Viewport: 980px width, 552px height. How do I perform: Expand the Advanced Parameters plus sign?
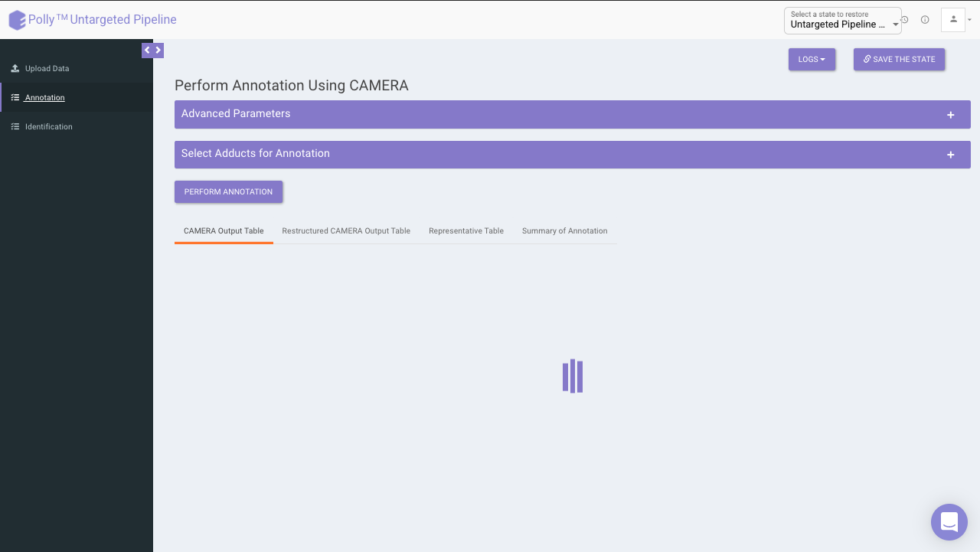pyautogui.click(x=951, y=115)
